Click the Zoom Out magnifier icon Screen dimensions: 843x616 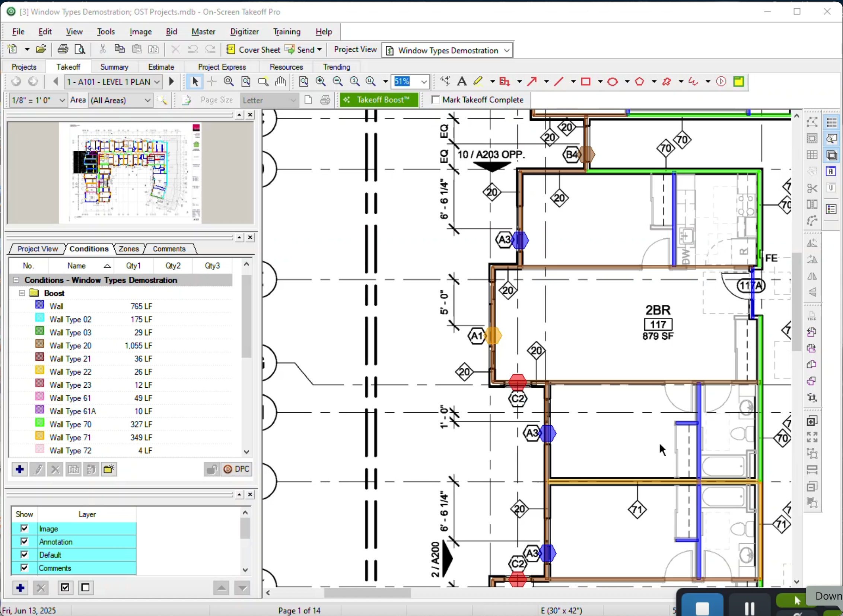(337, 81)
